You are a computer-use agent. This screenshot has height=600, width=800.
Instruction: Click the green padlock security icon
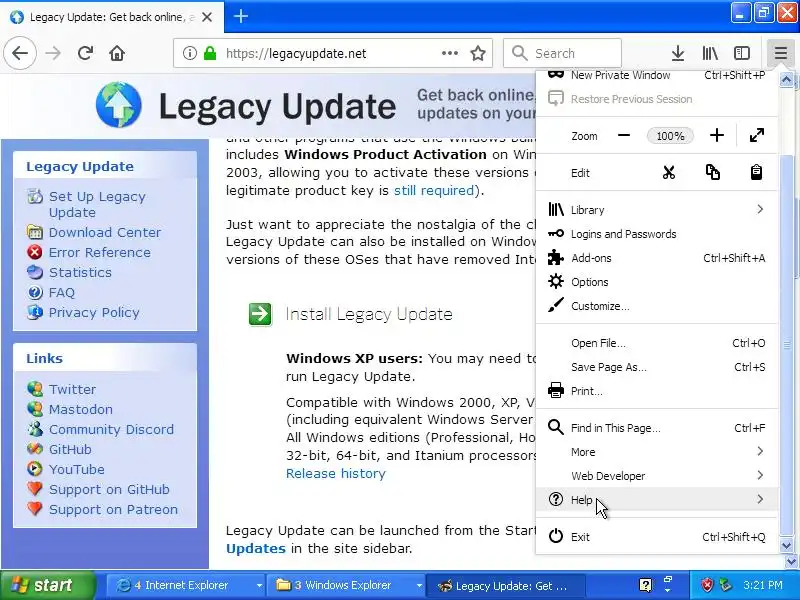coord(210,53)
